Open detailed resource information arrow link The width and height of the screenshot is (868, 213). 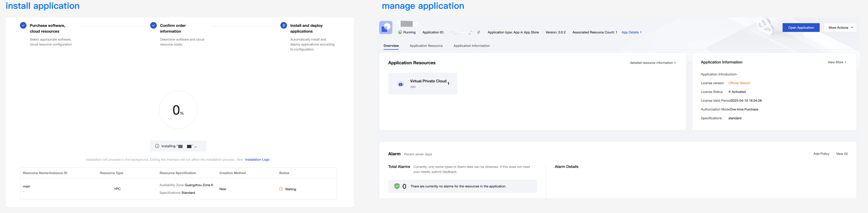click(x=652, y=63)
